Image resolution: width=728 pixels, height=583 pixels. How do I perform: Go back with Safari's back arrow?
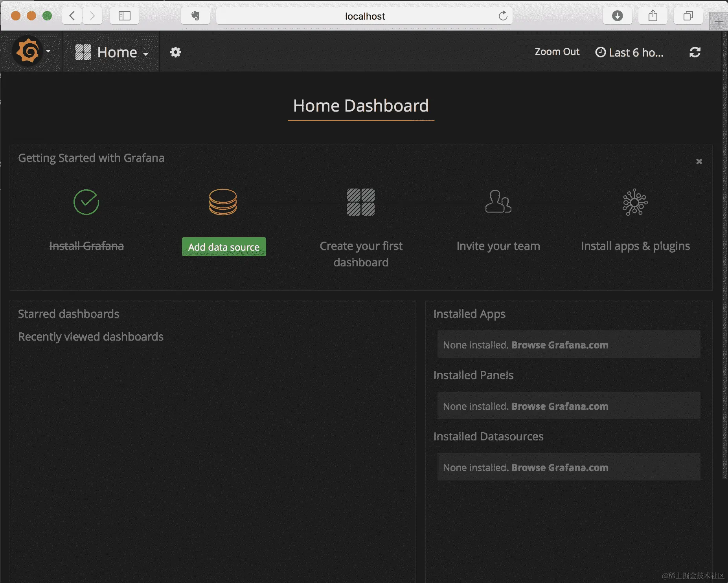pyautogui.click(x=72, y=16)
